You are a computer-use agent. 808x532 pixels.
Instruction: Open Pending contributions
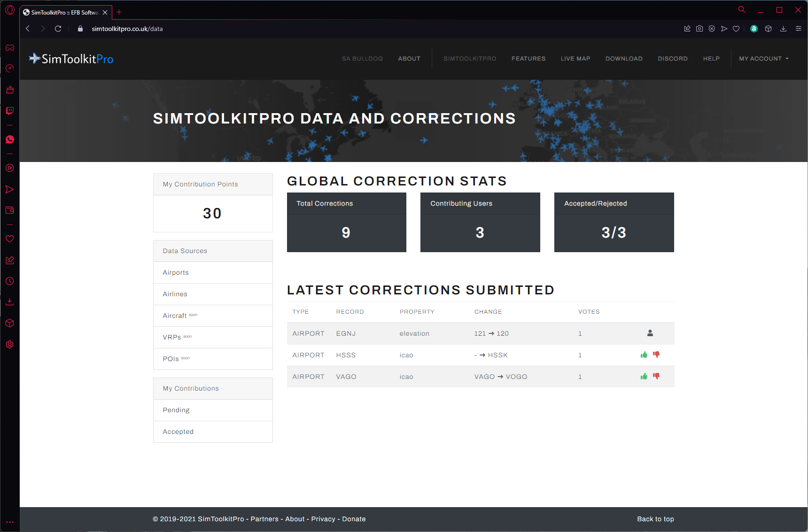click(213, 410)
